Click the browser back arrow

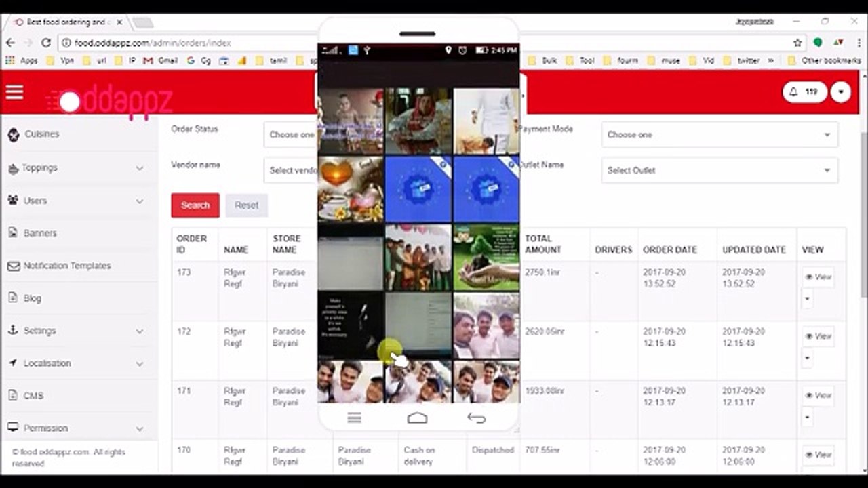coord(10,43)
